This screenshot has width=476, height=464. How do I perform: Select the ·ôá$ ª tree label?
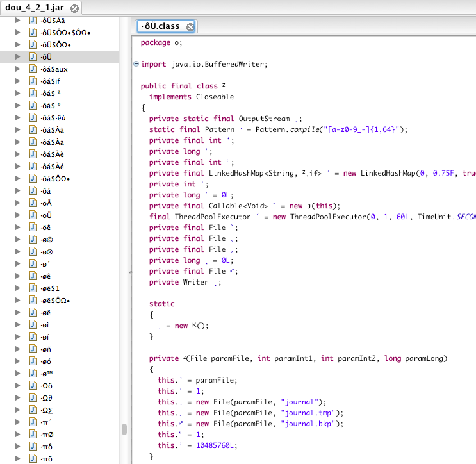(50, 94)
